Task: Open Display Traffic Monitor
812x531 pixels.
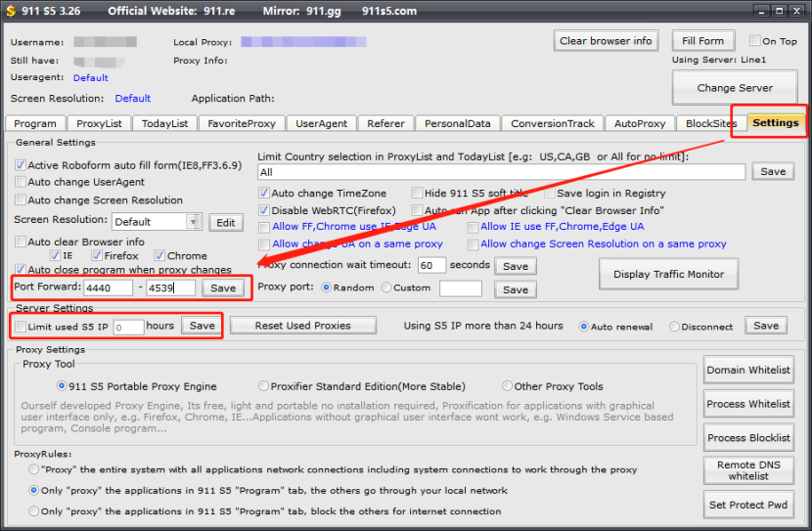Action: click(669, 274)
